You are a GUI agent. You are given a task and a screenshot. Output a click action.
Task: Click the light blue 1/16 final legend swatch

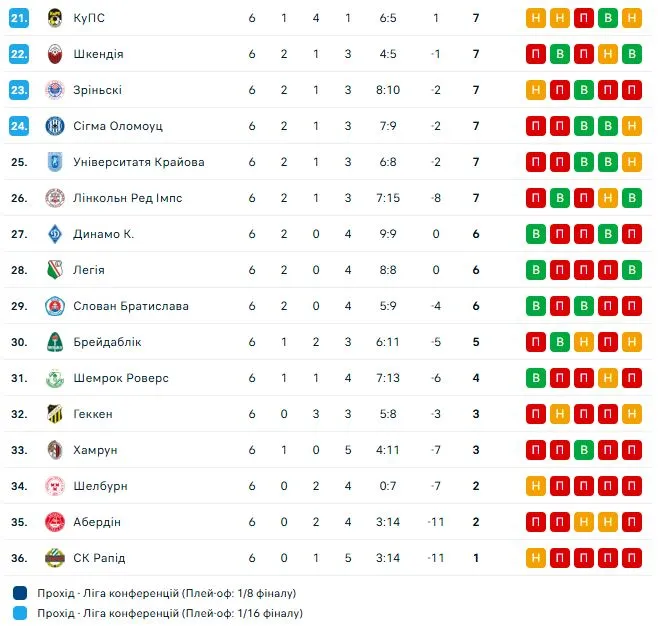click(x=21, y=613)
